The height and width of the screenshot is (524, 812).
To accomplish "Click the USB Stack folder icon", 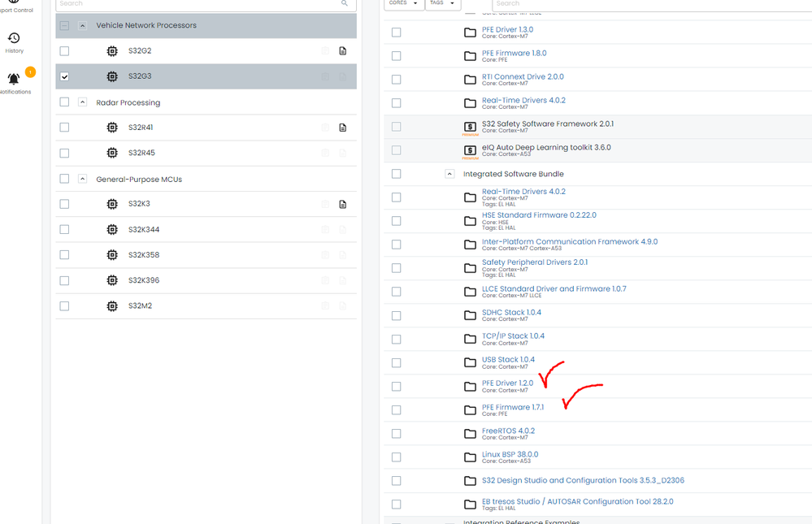I will (x=470, y=362).
